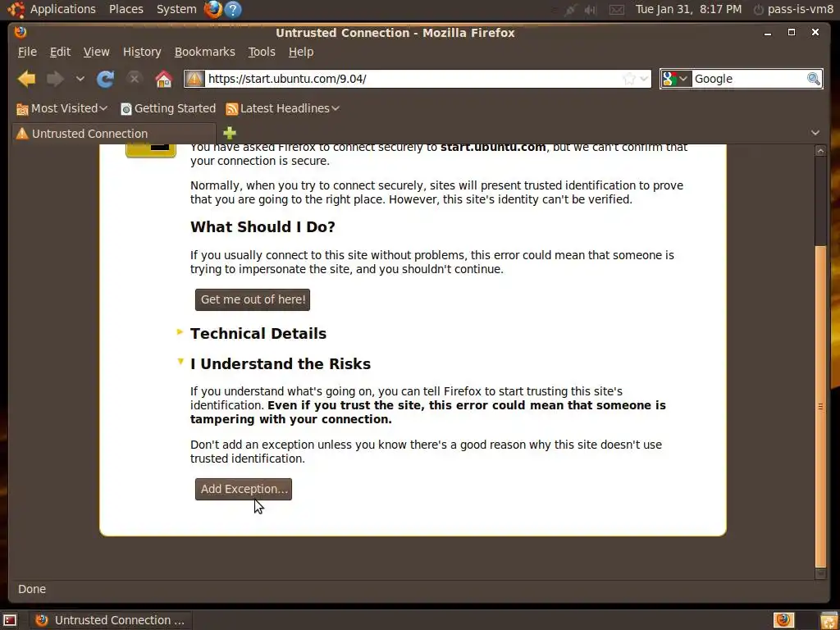Click the warning site identity icon in URL bar
Screen dimensions: 840x630
(194, 79)
